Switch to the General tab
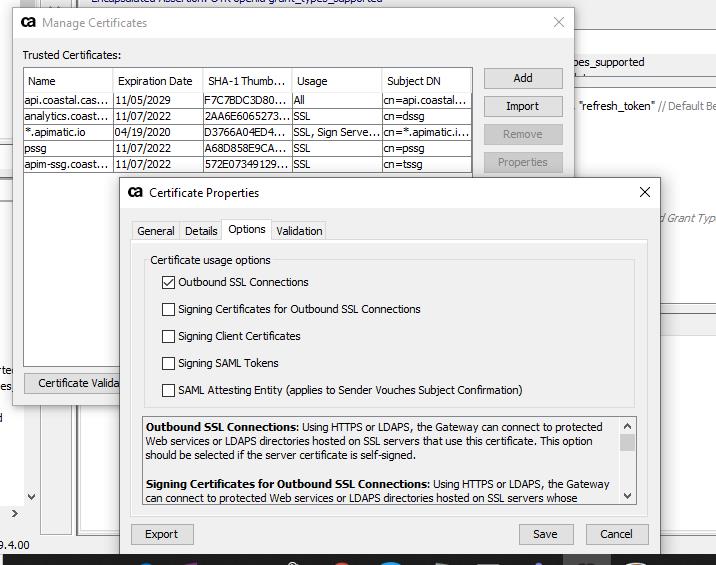The image size is (716, 565). pos(156,231)
